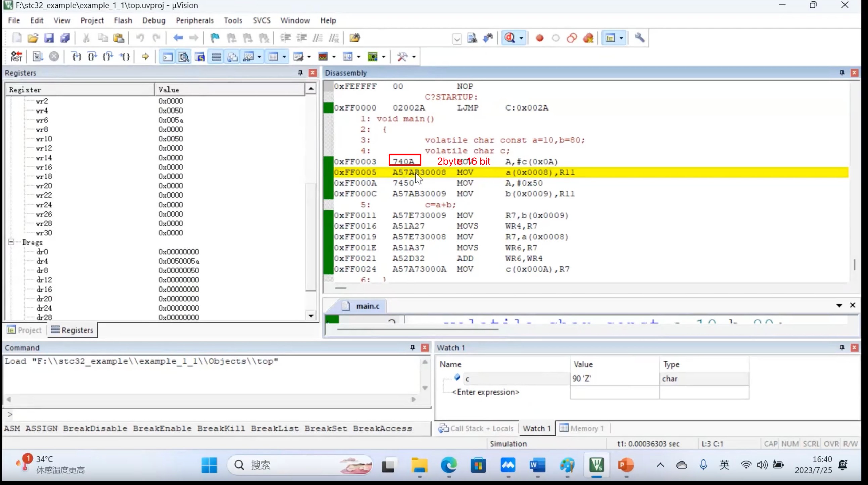
Task: Open the Watch Windows dropdown arrow
Action: click(259, 57)
